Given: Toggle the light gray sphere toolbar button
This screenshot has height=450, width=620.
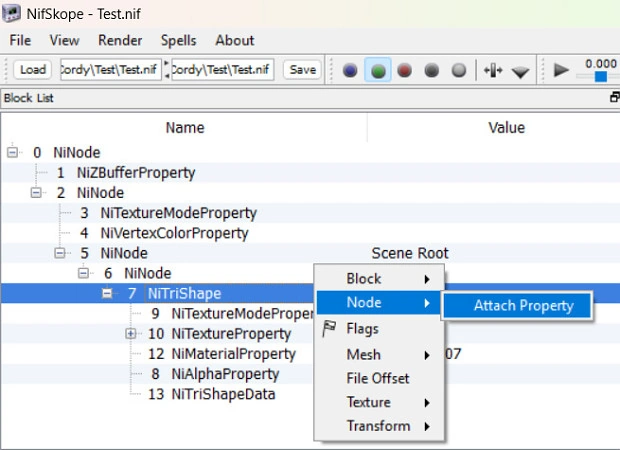Looking at the screenshot, I should [459, 70].
